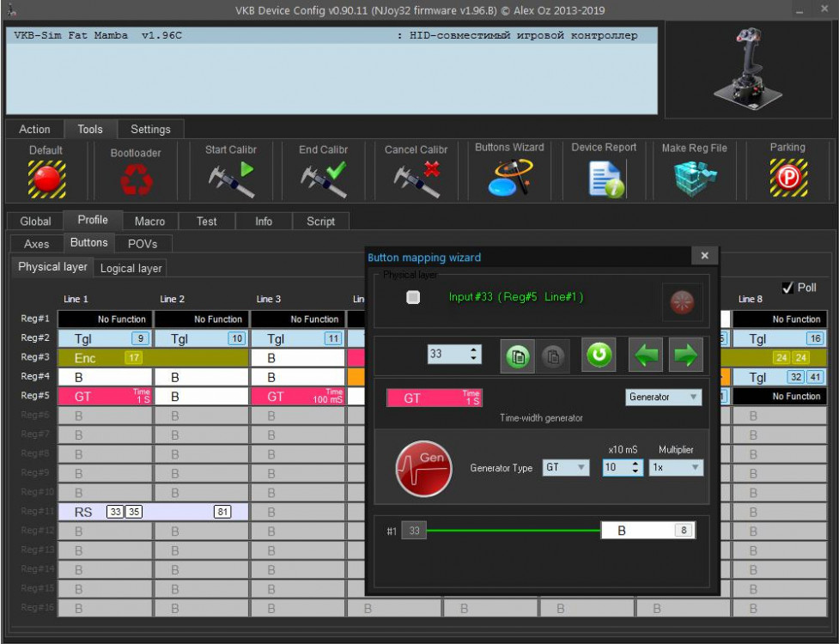The width and height of the screenshot is (839, 644).
Task: Expand the Generator Type GT dropdown
Action: coord(566,468)
